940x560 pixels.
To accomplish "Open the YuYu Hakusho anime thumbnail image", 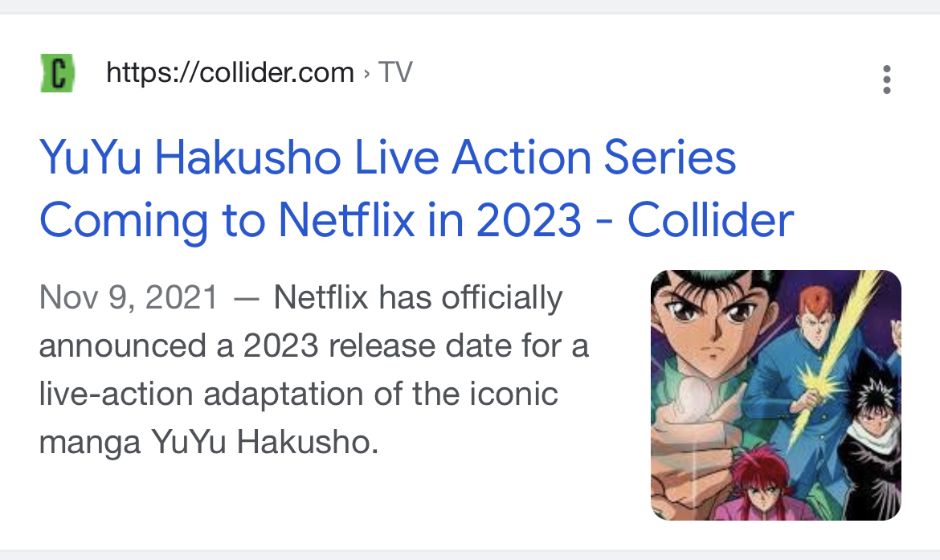I will click(x=776, y=395).
